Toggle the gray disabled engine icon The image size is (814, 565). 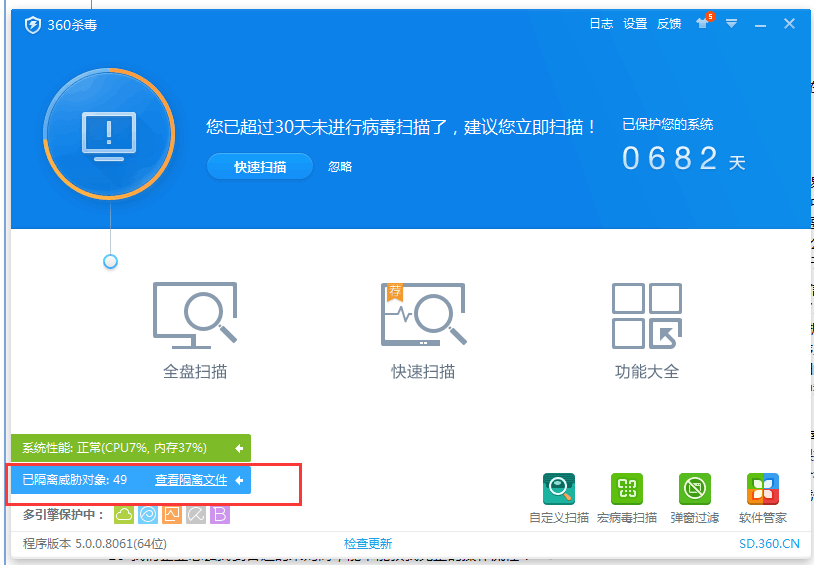(196, 515)
